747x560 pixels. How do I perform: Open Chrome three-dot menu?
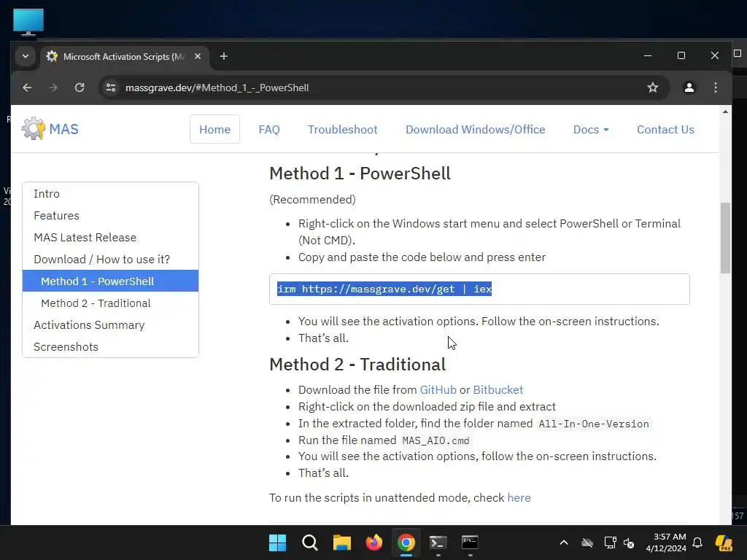pyautogui.click(x=716, y=87)
